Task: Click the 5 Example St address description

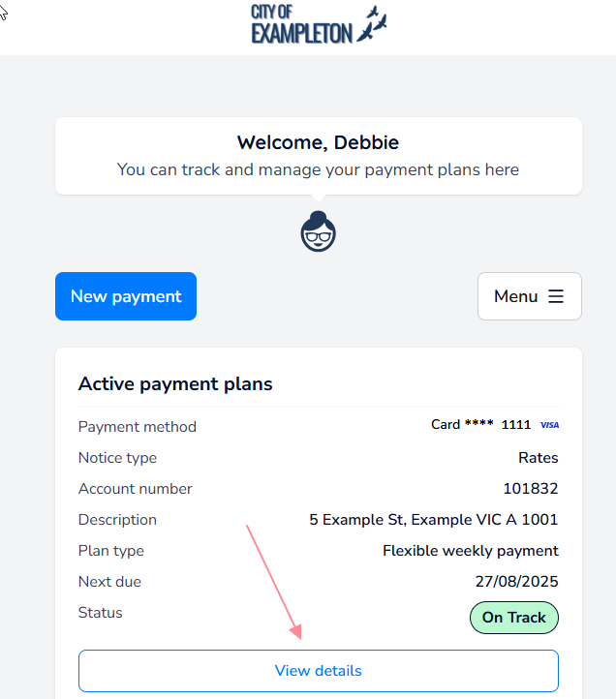Action: (x=433, y=520)
